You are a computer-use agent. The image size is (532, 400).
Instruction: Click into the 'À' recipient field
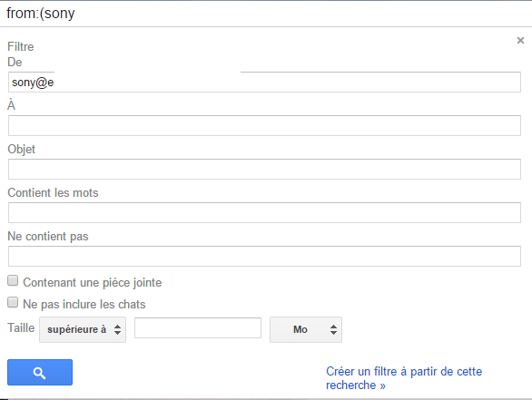coord(264,125)
